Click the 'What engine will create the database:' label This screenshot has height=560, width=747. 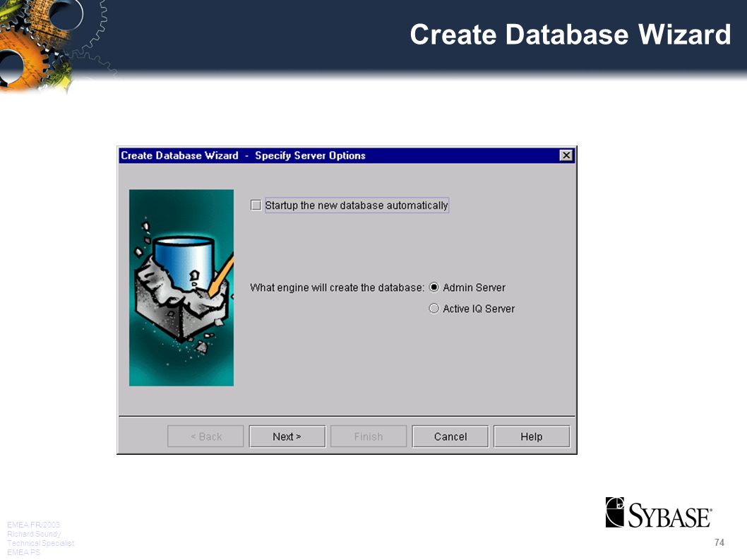337,288
